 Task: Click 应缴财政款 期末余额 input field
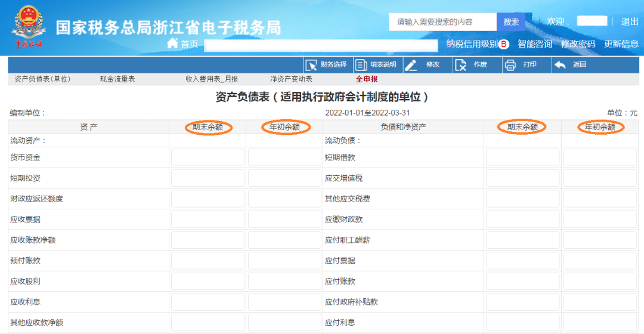click(x=523, y=219)
